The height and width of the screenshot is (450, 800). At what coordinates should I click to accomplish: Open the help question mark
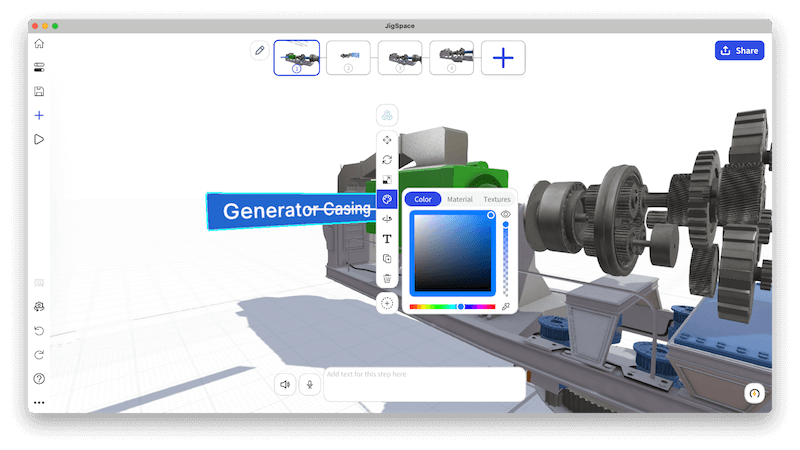click(x=39, y=379)
